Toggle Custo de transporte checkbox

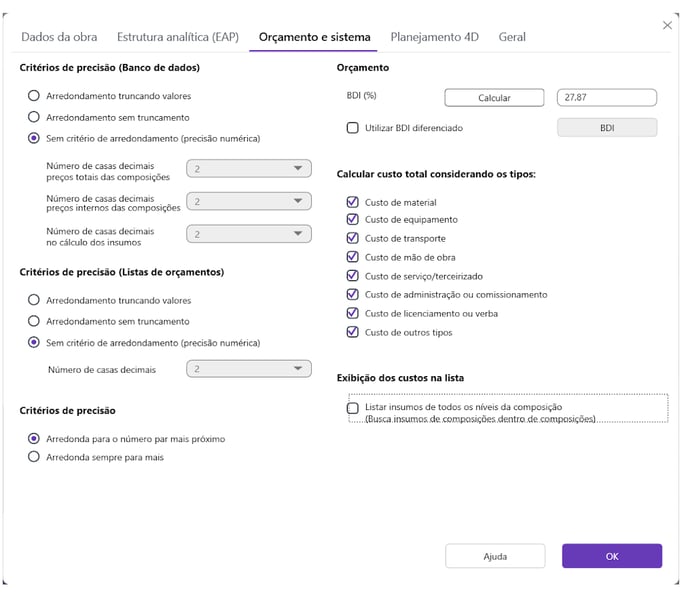click(352, 239)
